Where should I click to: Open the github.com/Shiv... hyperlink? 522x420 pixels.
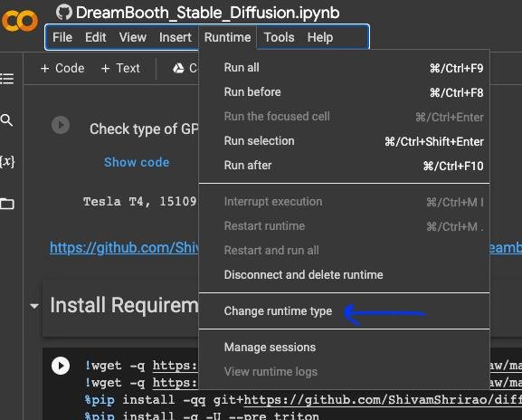point(124,248)
